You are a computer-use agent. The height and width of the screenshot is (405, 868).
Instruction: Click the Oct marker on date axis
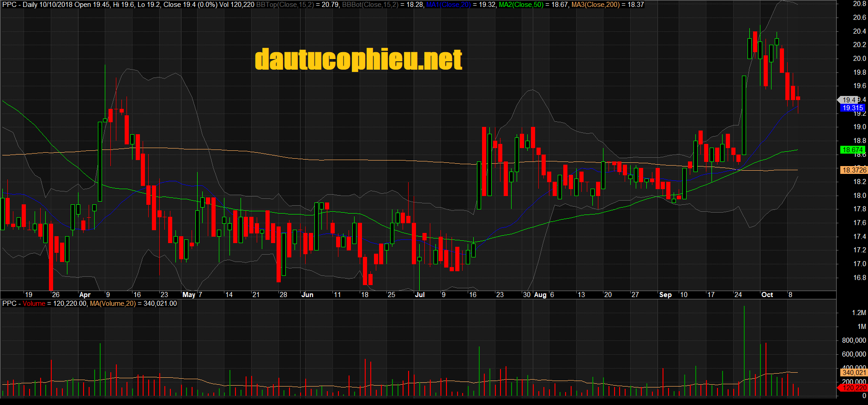tap(767, 295)
